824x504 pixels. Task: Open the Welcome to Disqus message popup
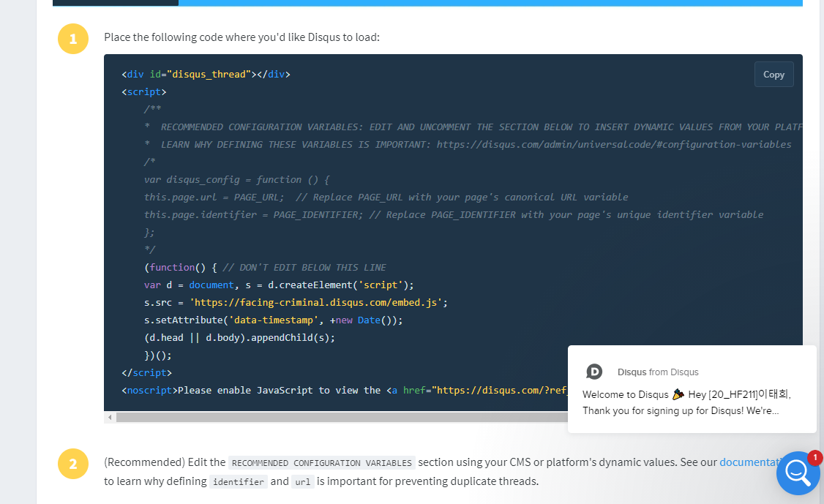[x=692, y=389]
